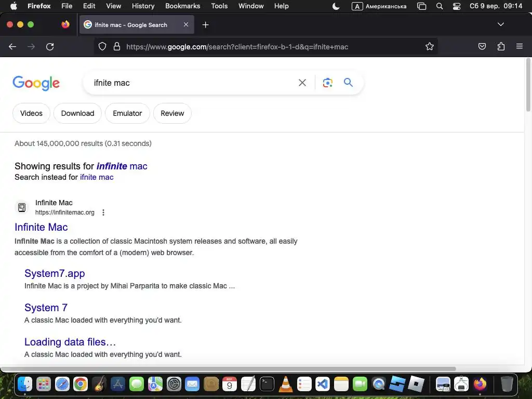The height and width of the screenshot is (399, 532).
Task: Click the horizontal page scrollbar thumb
Action: pyautogui.click(x=228, y=369)
